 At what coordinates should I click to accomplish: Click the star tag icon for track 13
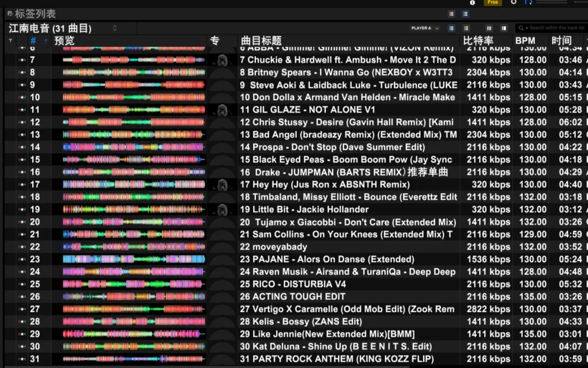(x=22, y=135)
